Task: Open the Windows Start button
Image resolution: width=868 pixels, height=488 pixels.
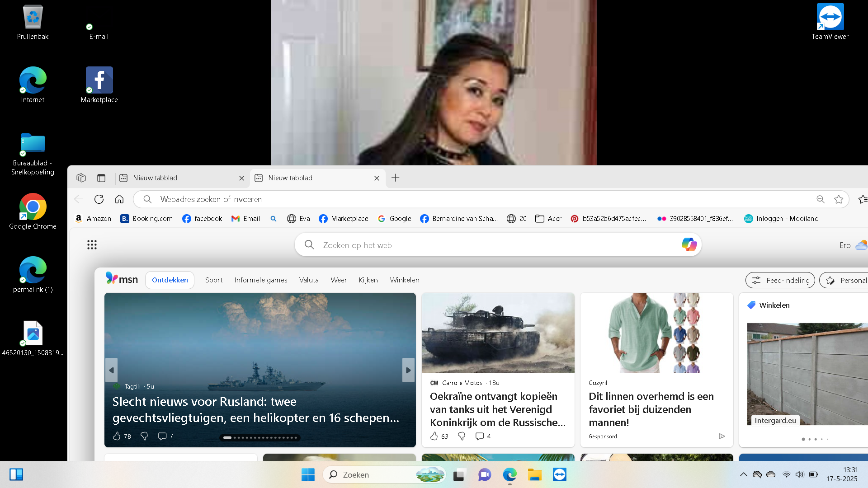Action: (x=308, y=474)
